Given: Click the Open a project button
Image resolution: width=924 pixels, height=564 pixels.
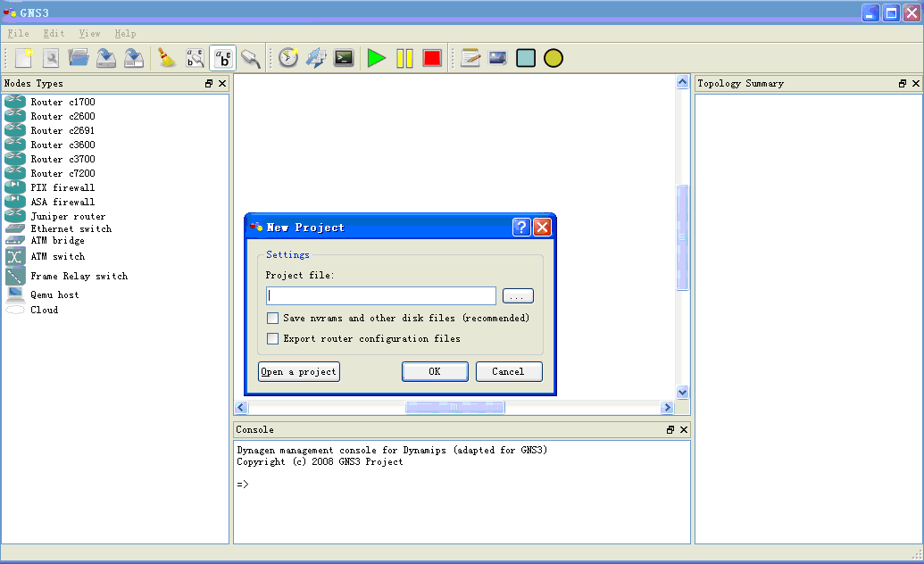Looking at the screenshot, I should coord(299,372).
